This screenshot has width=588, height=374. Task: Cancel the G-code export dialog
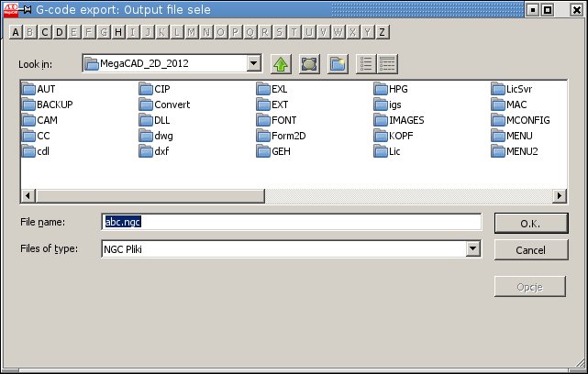point(531,250)
